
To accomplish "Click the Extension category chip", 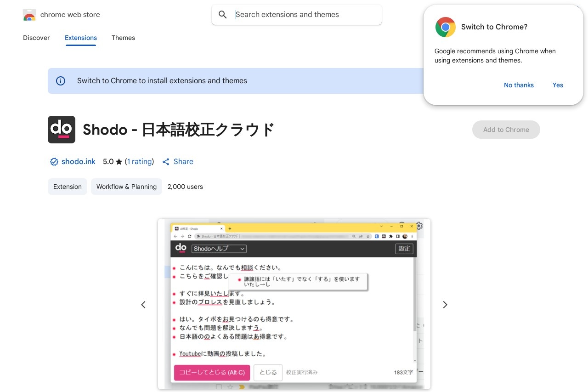I will [x=68, y=187].
